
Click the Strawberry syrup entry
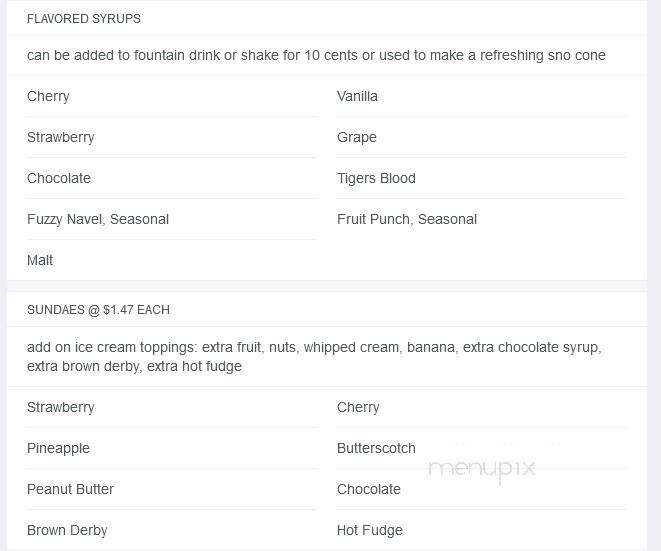coord(60,138)
